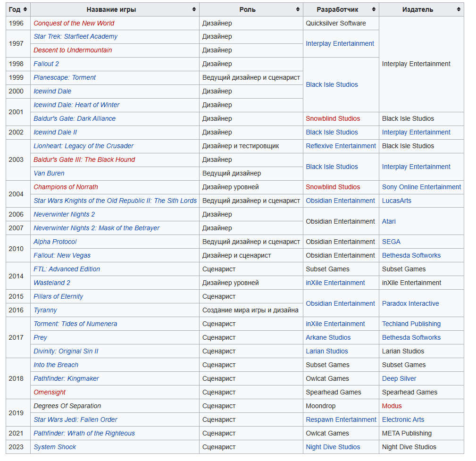Open Baldur's Gate: Dark Alliance link

(x=75, y=118)
